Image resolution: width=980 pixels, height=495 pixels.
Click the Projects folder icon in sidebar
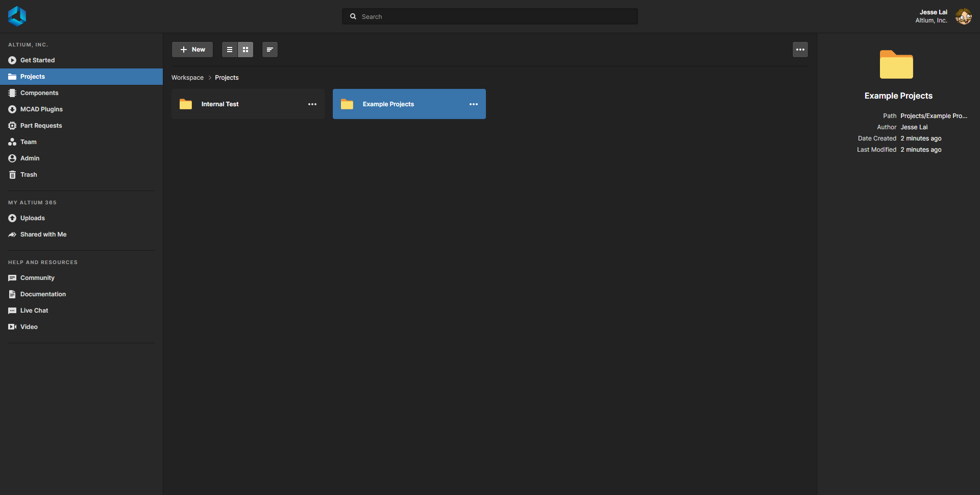(x=12, y=77)
